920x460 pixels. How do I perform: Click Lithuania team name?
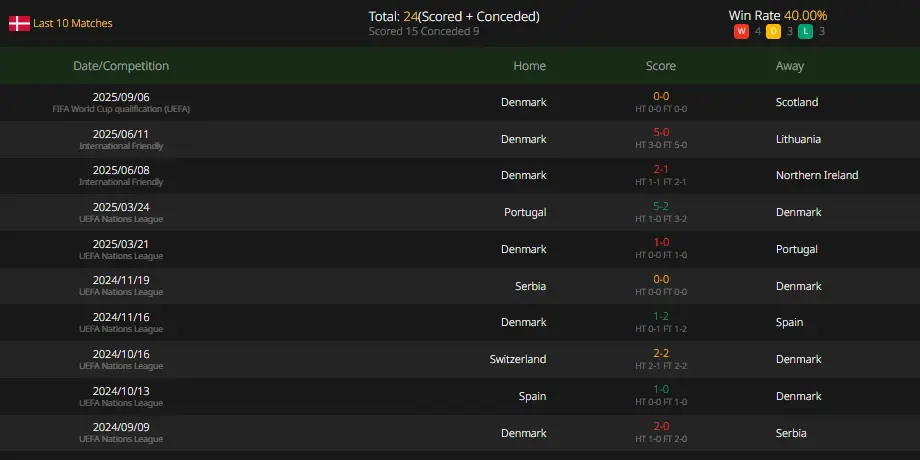coord(799,139)
